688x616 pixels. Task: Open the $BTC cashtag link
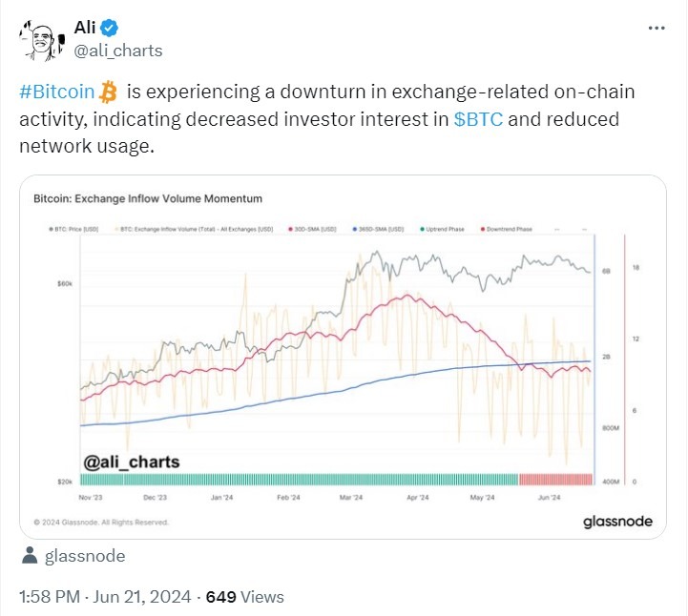[x=480, y=119]
